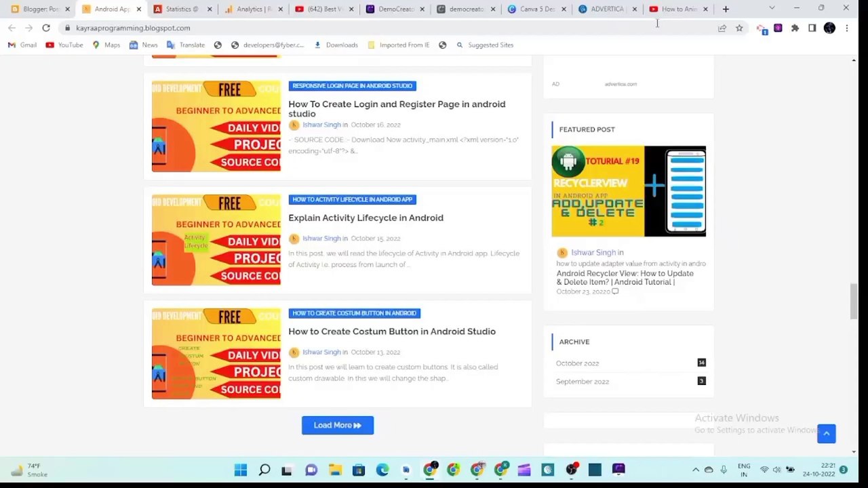Image resolution: width=868 pixels, height=488 pixels.
Task: Click Ishwar Singh in the featured post
Action: [x=593, y=252]
